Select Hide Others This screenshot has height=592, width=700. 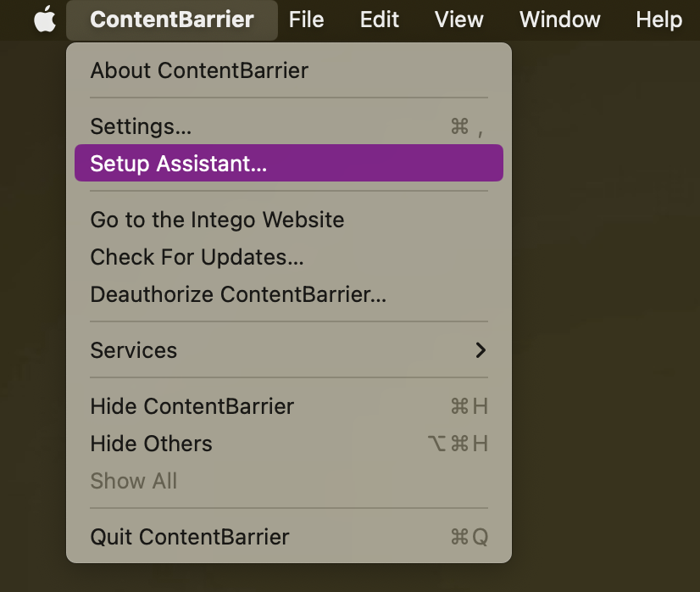tap(289, 444)
